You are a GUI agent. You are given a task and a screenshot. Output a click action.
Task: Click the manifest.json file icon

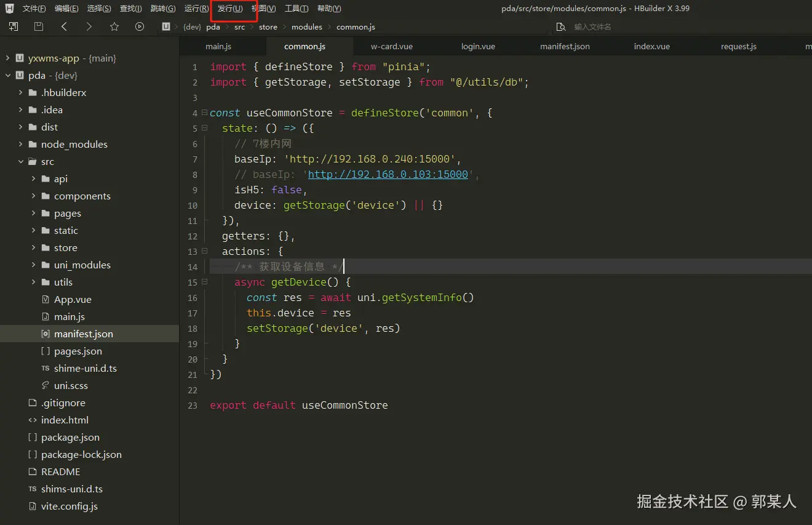point(46,334)
